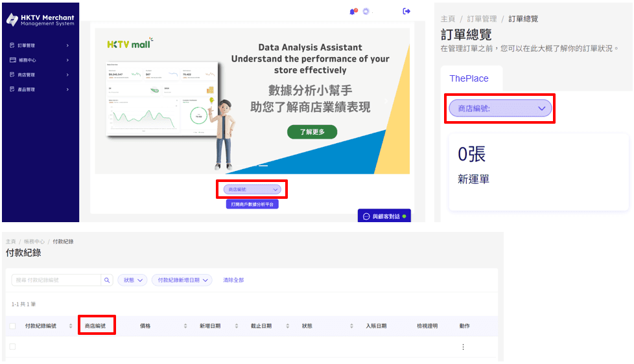Tick the first payment row checkbox
The height and width of the screenshot is (364, 634).
12,347
